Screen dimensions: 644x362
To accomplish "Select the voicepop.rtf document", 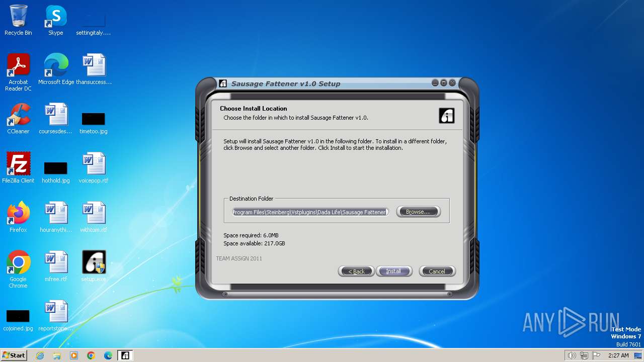I will pos(94,168).
